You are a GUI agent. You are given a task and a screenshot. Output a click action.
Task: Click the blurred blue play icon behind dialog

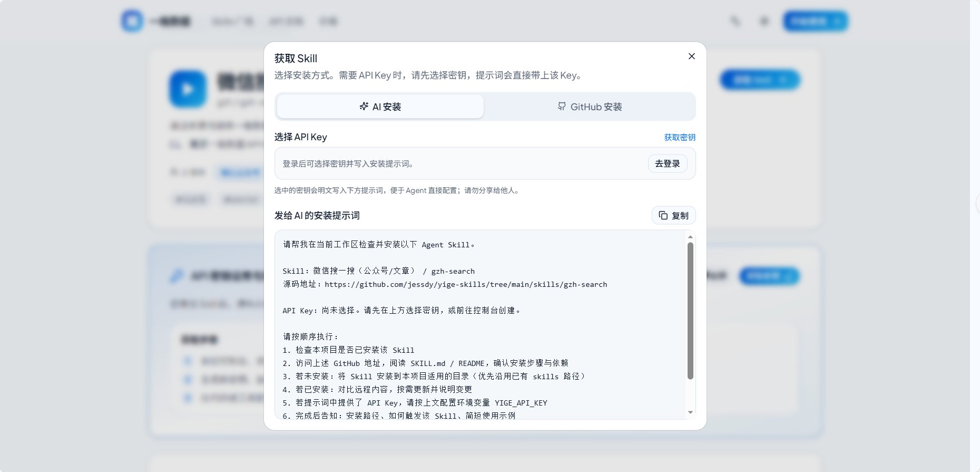[x=188, y=89]
